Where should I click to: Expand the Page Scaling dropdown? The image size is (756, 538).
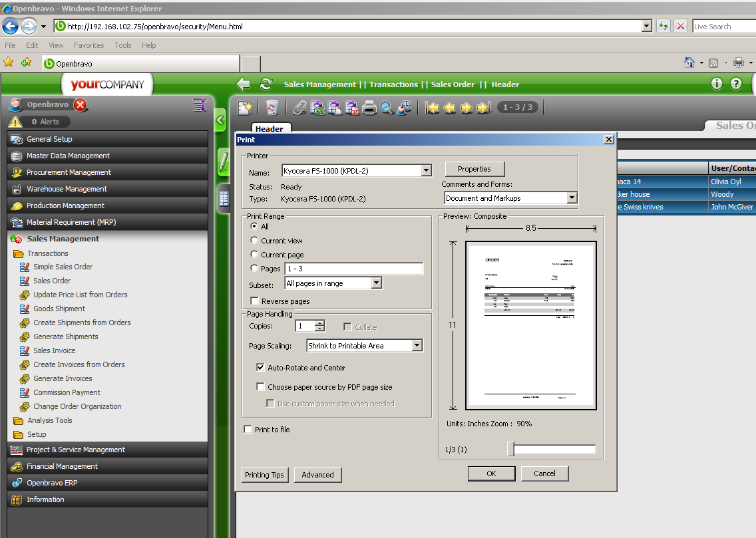click(x=417, y=346)
